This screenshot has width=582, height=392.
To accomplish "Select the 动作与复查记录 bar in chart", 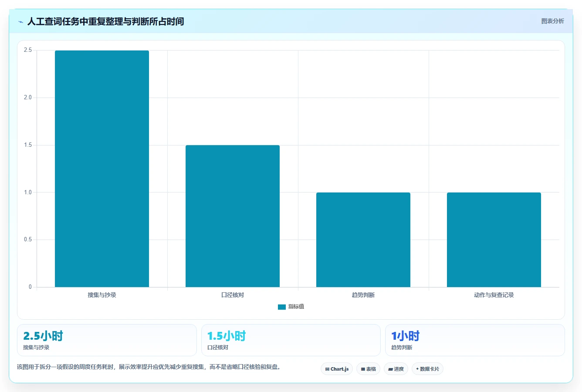I will [x=494, y=240].
